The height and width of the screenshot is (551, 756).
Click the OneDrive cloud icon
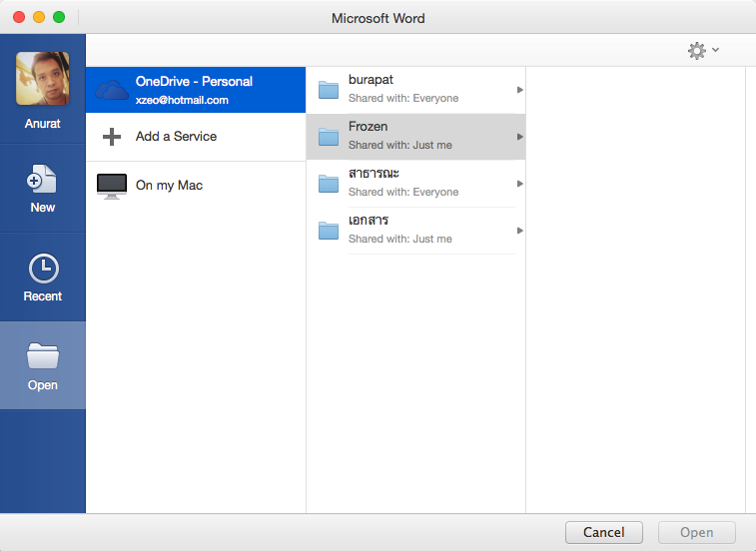pos(112,90)
